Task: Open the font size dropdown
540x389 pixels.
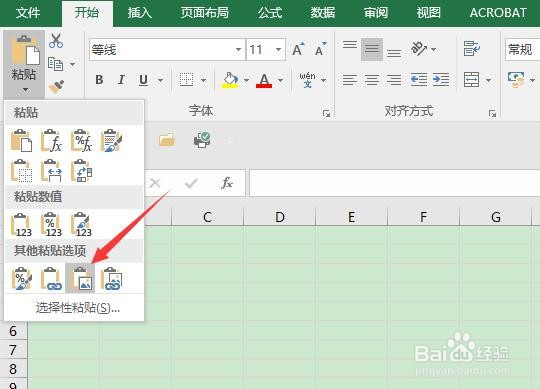Action: (278, 50)
